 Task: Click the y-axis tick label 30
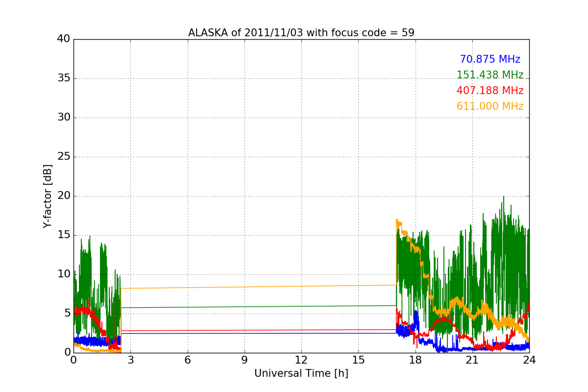pos(64,118)
